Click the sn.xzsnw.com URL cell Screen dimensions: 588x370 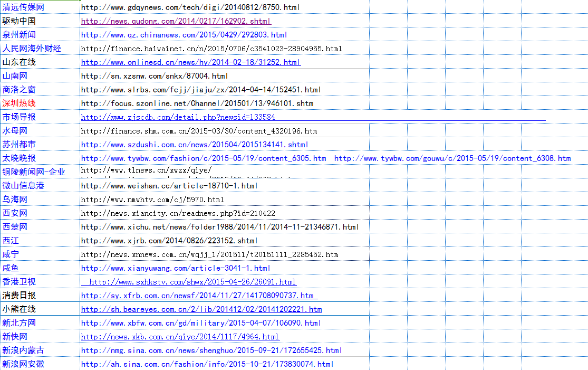(x=225, y=76)
